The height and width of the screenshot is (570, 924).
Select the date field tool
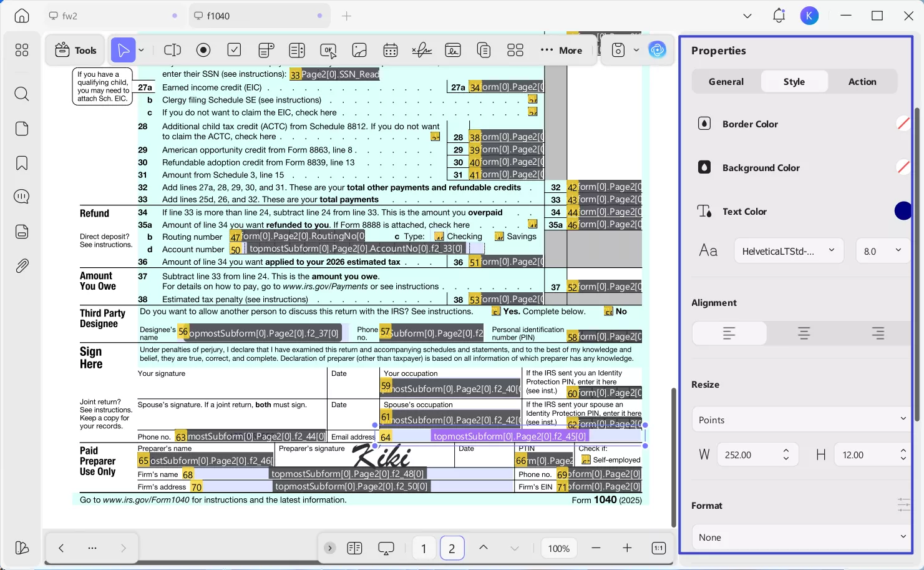click(x=391, y=50)
